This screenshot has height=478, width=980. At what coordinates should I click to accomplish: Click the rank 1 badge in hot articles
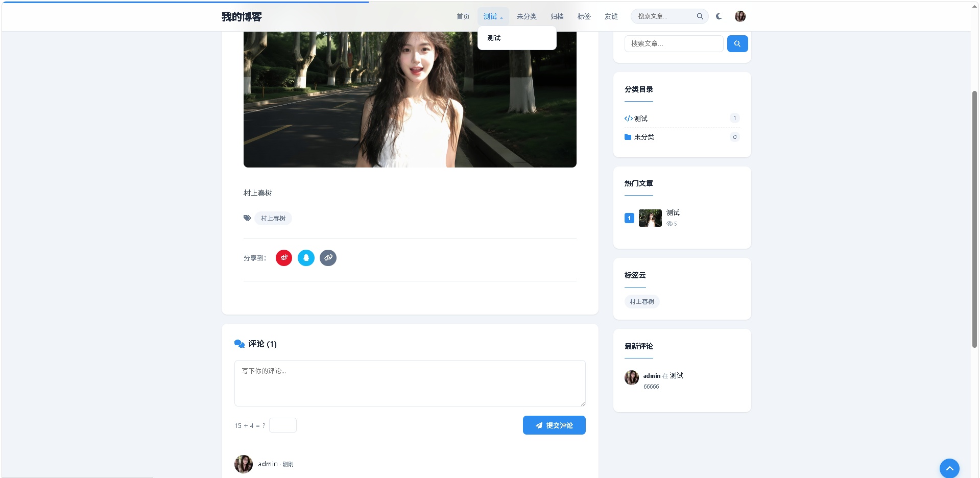(x=629, y=218)
